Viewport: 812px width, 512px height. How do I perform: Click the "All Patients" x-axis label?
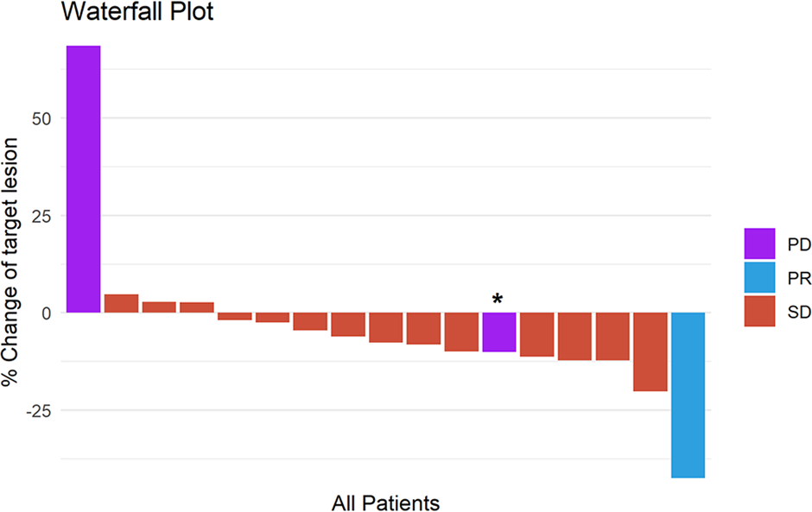point(385,503)
